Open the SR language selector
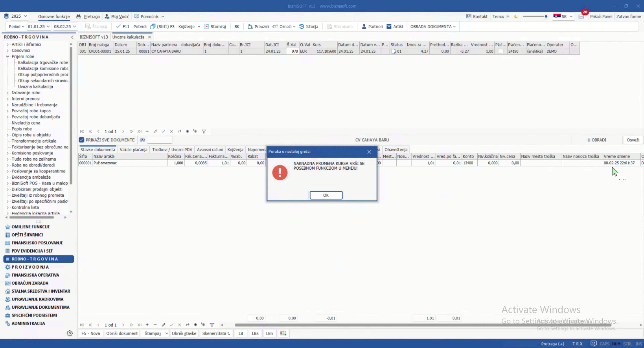Viewport: 644px width, 348px height. [563, 16]
